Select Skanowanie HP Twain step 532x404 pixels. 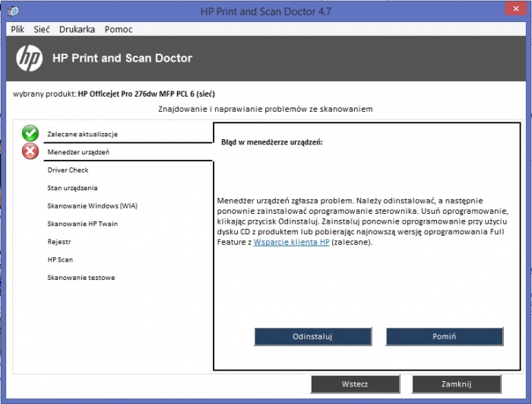pyautogui.click(x=82, y=224)
